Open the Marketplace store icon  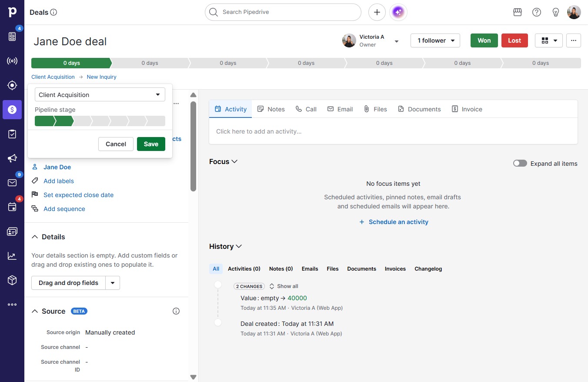pos(518,12)
